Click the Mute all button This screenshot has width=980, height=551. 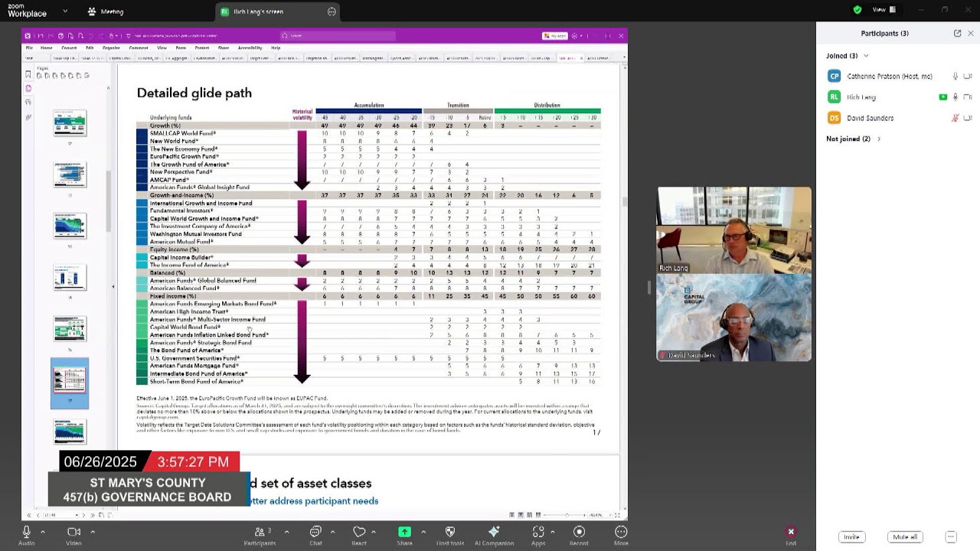[905, 537]
